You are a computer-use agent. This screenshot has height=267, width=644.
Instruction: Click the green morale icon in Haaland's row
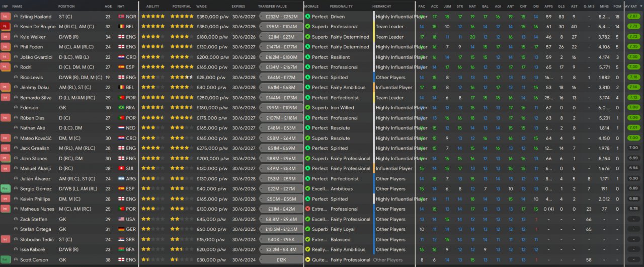[308, 17]
